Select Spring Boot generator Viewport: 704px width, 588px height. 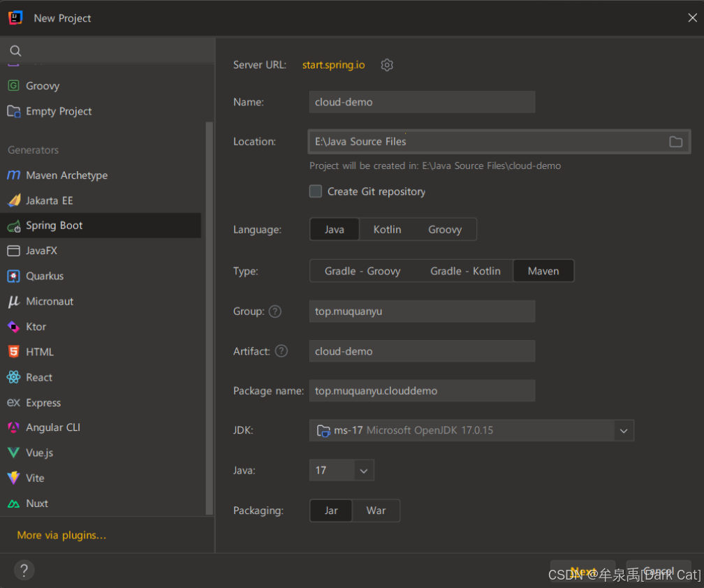[x=101, y=226]
